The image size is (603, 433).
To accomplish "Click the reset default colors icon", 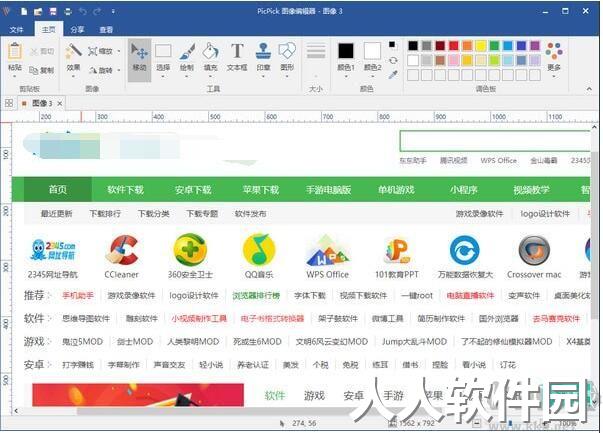I will point(392,45).
